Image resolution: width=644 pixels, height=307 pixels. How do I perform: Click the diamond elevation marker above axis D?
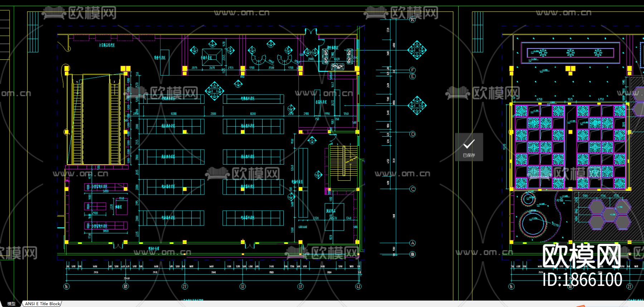click(x=417, y=106)
